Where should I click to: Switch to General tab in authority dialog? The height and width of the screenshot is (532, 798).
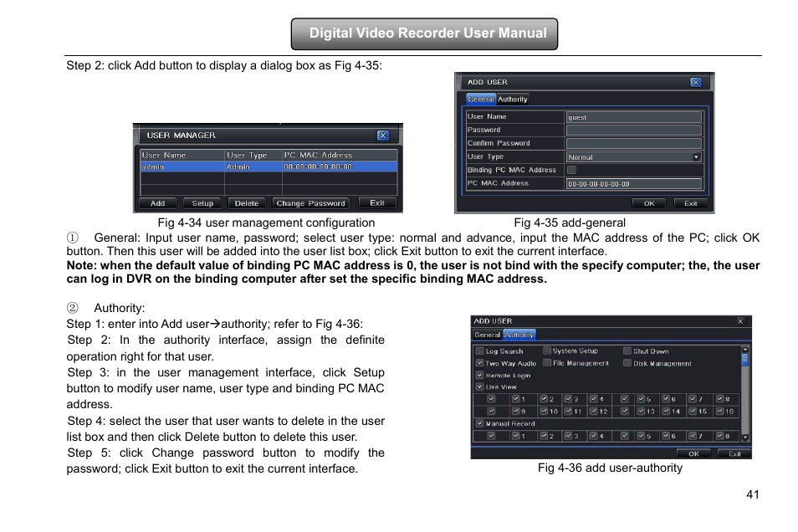[487, 335]
